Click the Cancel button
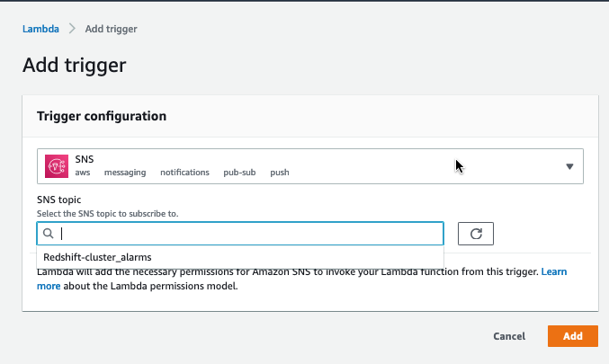 tap(509, 336)
